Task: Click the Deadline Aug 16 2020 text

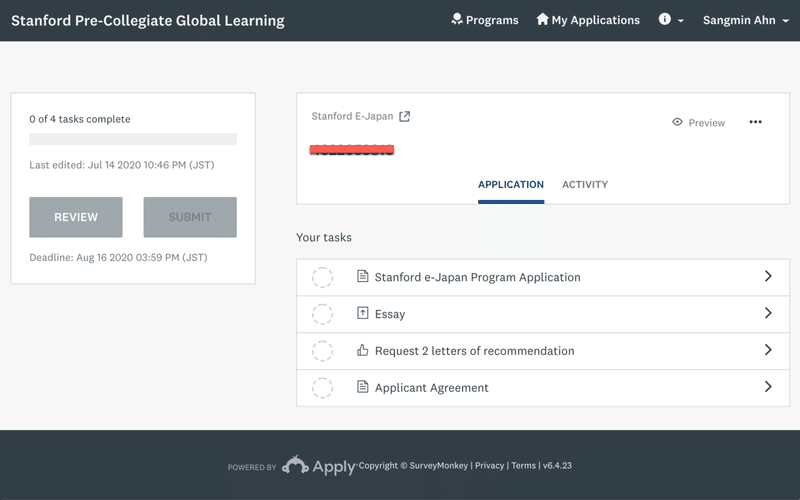Action: pos(118,257)
